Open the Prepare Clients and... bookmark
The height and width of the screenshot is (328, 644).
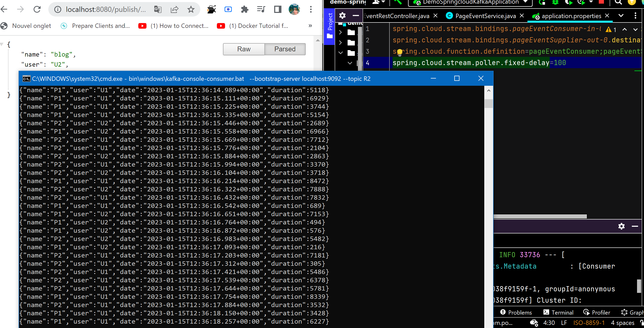click(x=101, y=26)
